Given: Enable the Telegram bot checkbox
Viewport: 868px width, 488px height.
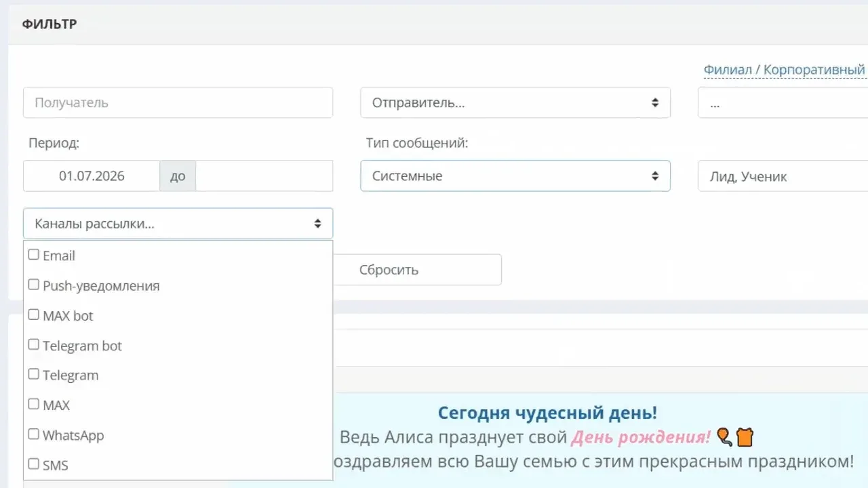Looking at the screenshot, I should 33,344.
